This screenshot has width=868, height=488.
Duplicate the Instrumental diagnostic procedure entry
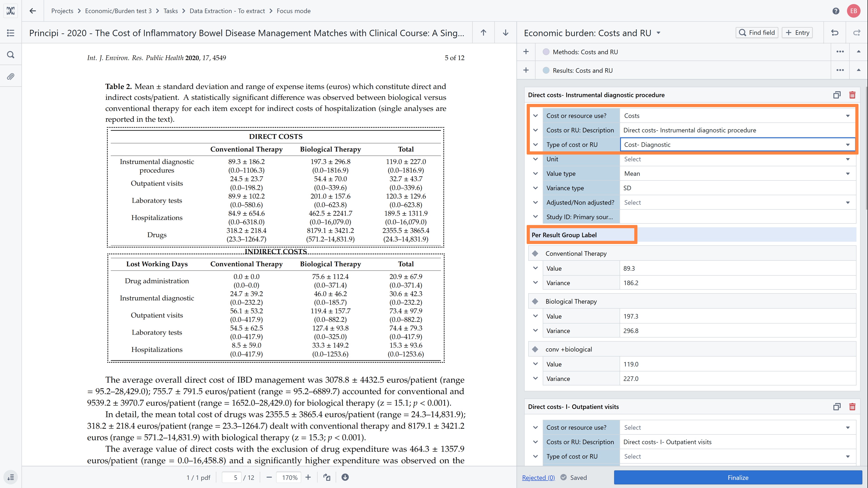tap(837, 95)
